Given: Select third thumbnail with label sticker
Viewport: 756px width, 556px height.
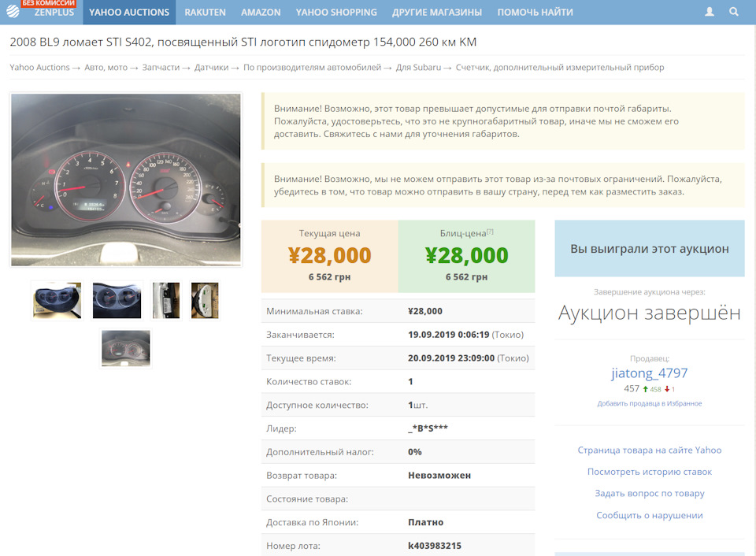Looking at the screenshot, I should 166,300.
